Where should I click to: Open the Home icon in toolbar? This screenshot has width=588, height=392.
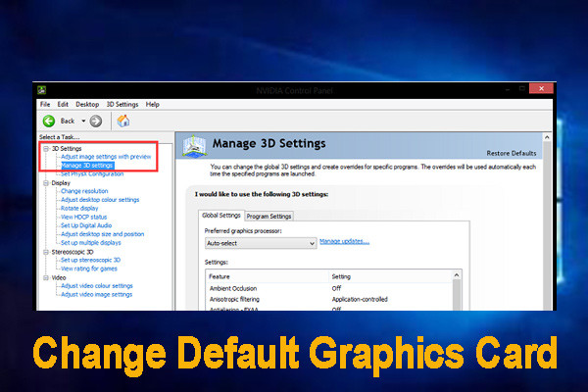123,121
